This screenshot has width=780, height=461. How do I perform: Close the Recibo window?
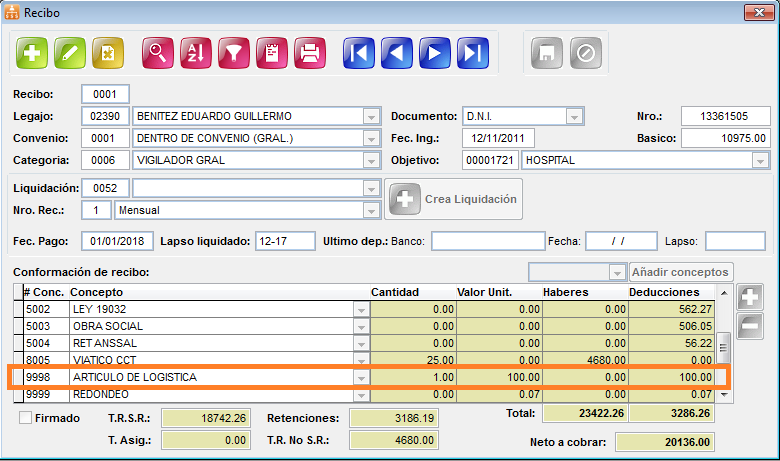(x=759, y=12)
